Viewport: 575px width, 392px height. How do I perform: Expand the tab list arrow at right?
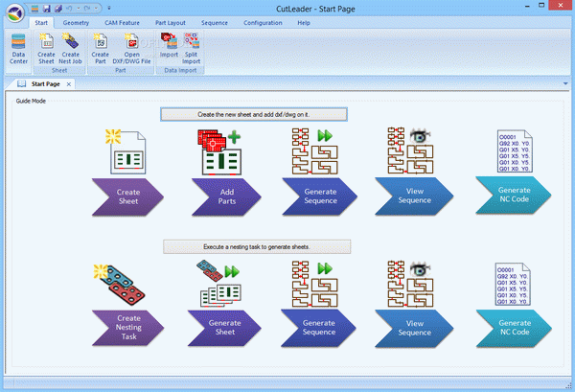coord(565,84)
